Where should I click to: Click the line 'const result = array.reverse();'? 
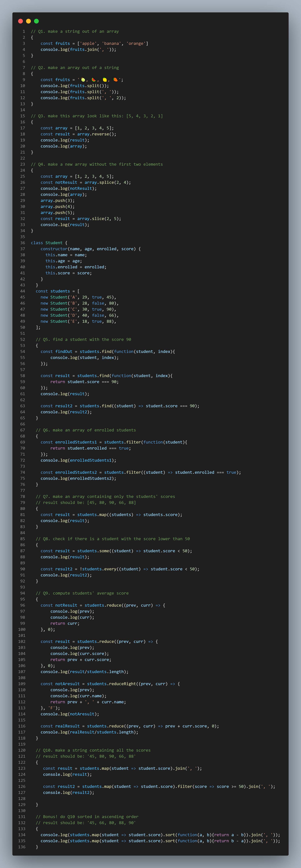coord(79,134)
